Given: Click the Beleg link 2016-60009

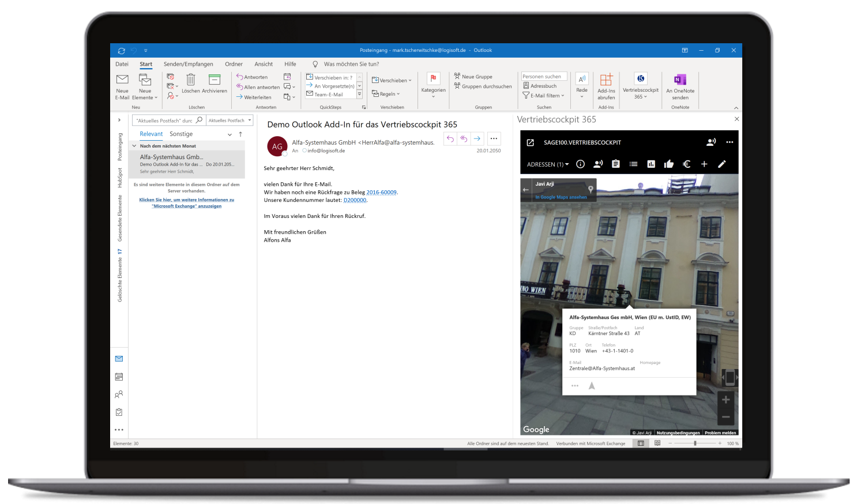Looking at the screenshot, I should coord(382,193).
